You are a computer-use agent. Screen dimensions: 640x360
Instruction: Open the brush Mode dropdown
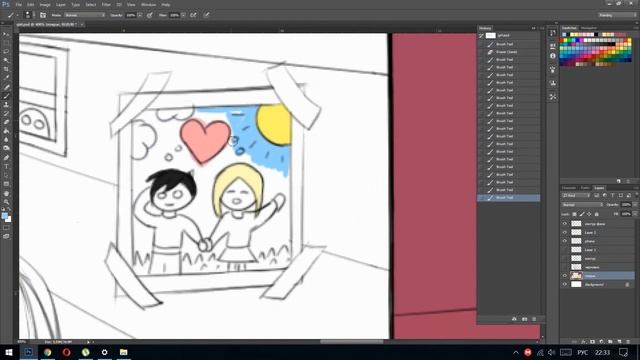pyautogui.click(x=84, y=15)
